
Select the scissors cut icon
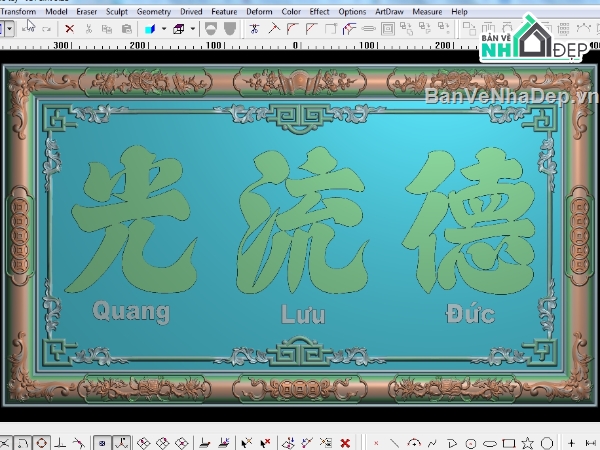tap(88, 29)
